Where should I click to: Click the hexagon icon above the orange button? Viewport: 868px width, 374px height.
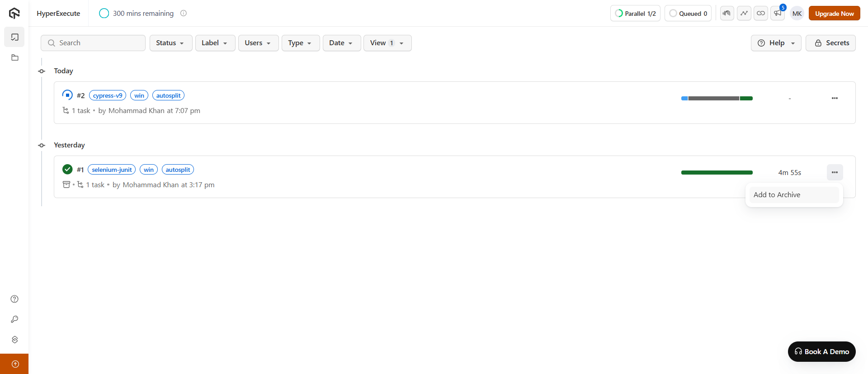[x=14, y=340]
